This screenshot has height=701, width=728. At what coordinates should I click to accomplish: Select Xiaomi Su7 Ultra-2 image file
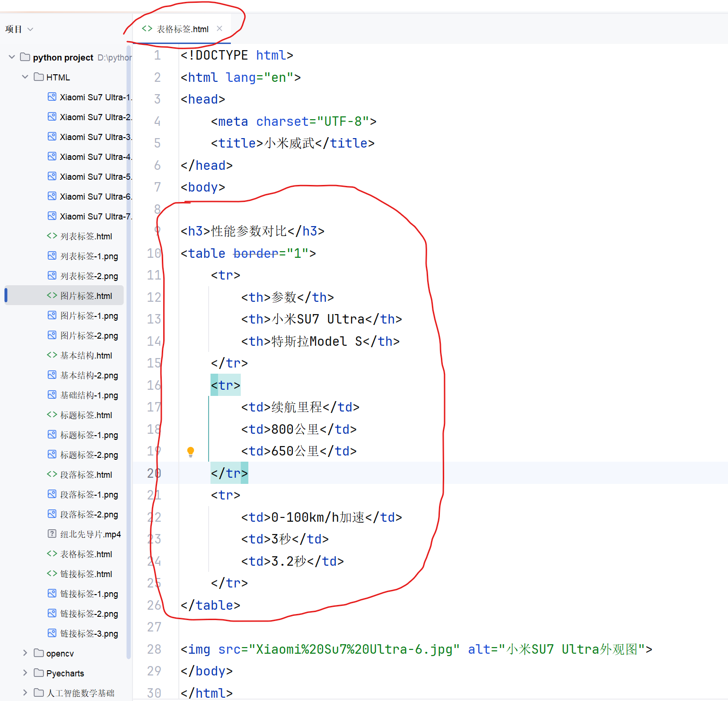click(90, 117)
